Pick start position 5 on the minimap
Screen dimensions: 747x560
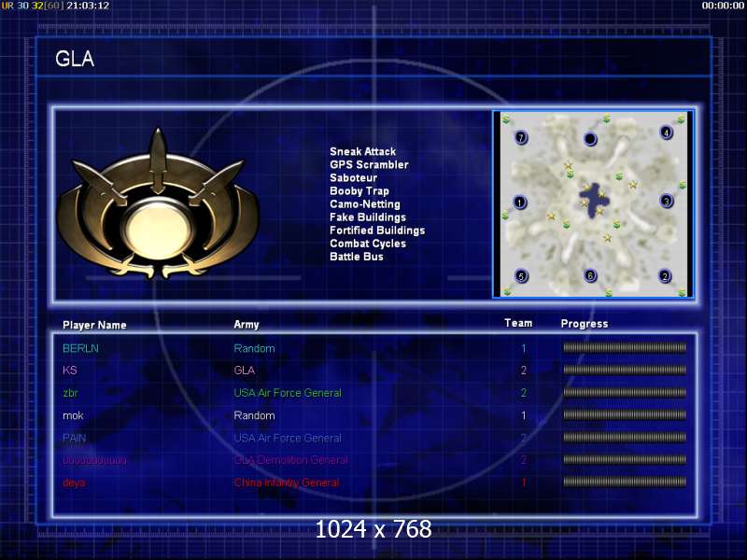(x=521, y=276)
